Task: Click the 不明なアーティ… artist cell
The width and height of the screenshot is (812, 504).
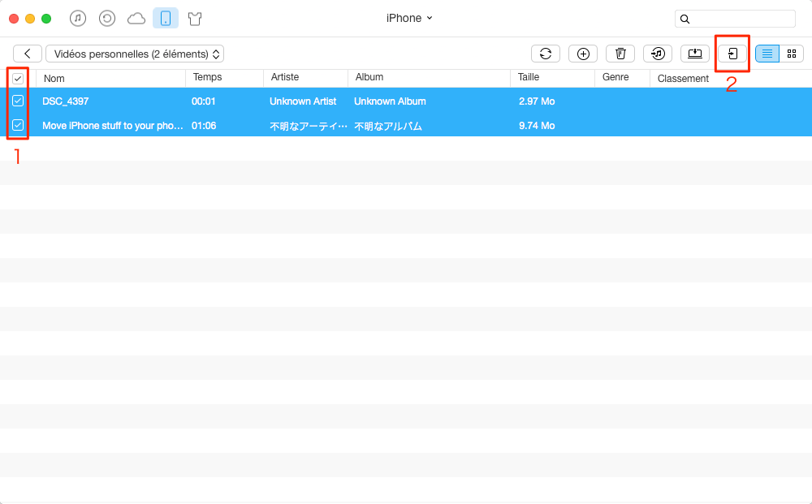Action: click(x=308, y=127)
